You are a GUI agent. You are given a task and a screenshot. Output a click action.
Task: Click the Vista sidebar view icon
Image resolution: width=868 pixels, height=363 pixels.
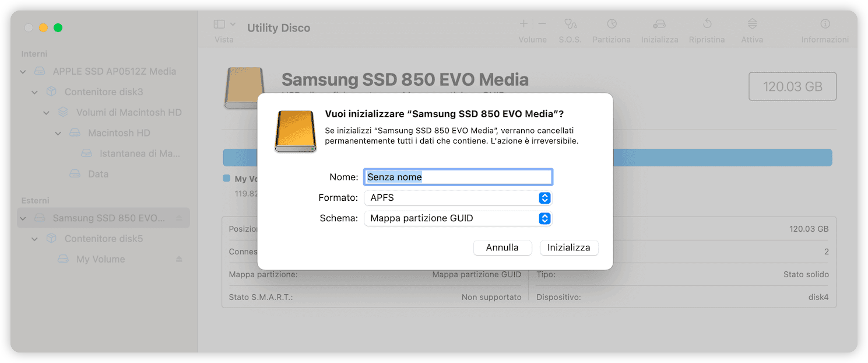click(219, 25)
